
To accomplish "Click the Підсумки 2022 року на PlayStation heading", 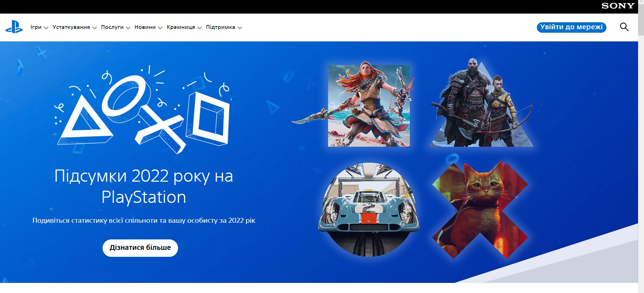I will [144, 186].
